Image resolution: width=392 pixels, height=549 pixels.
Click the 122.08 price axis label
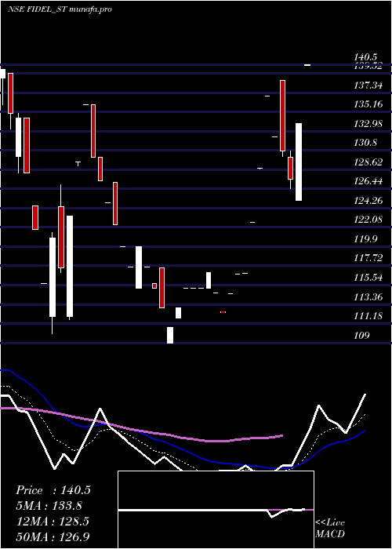coord(368,220)
